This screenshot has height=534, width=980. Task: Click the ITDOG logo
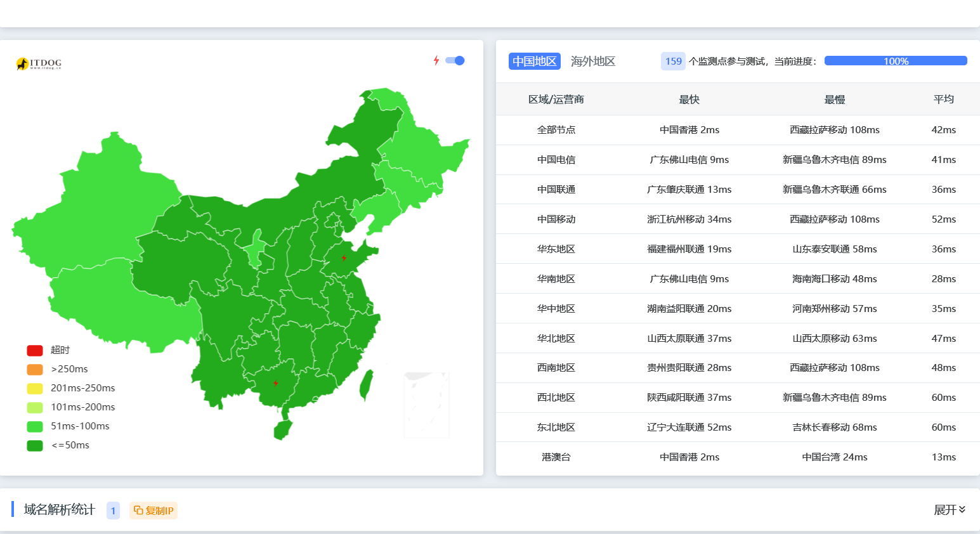point(39,63)
